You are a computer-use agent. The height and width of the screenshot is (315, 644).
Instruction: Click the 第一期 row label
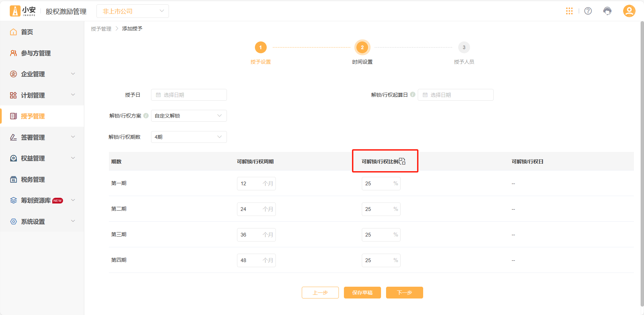tap(119, 183)
